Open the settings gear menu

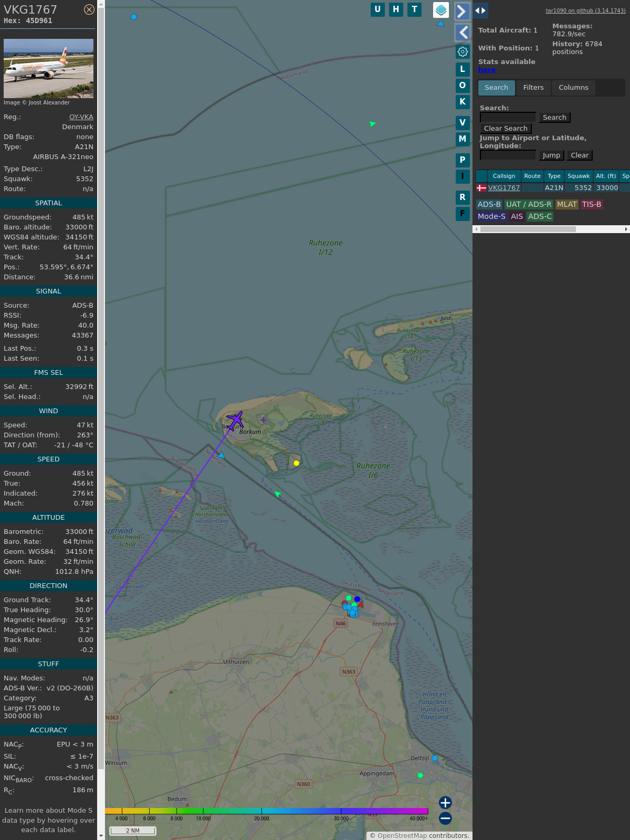pos(463,51)
